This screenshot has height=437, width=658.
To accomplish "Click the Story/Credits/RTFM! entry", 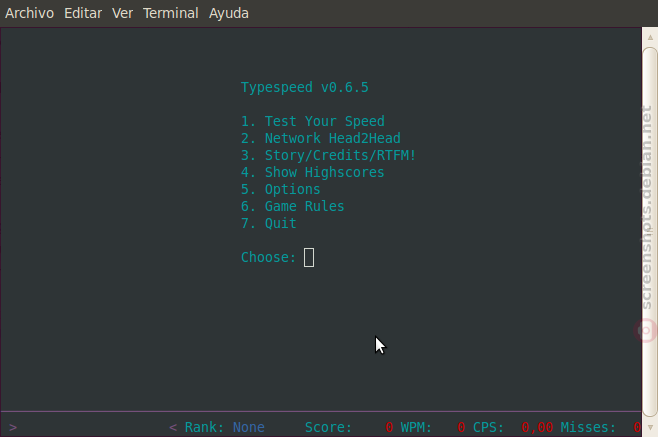I will coord(329,155).
